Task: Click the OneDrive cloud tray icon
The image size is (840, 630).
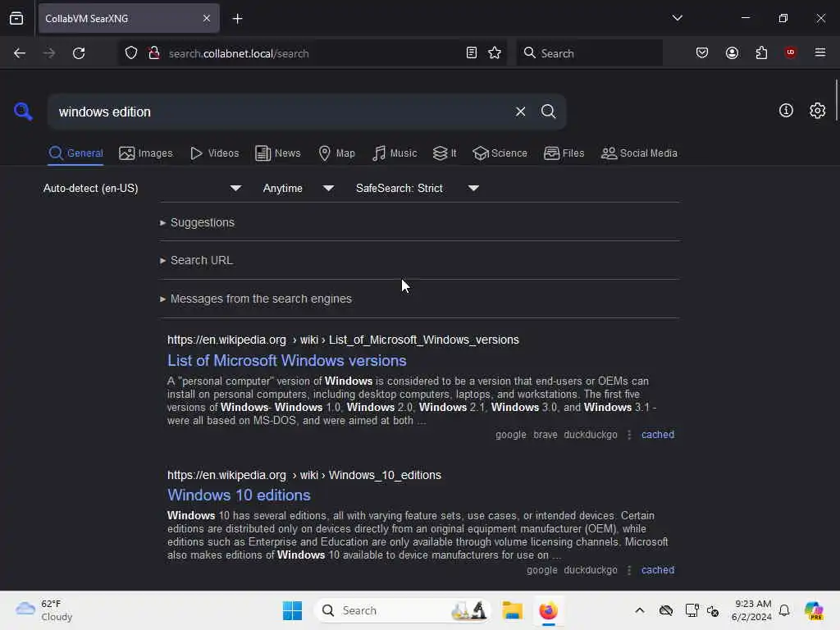Action: (x=666, y=610)
